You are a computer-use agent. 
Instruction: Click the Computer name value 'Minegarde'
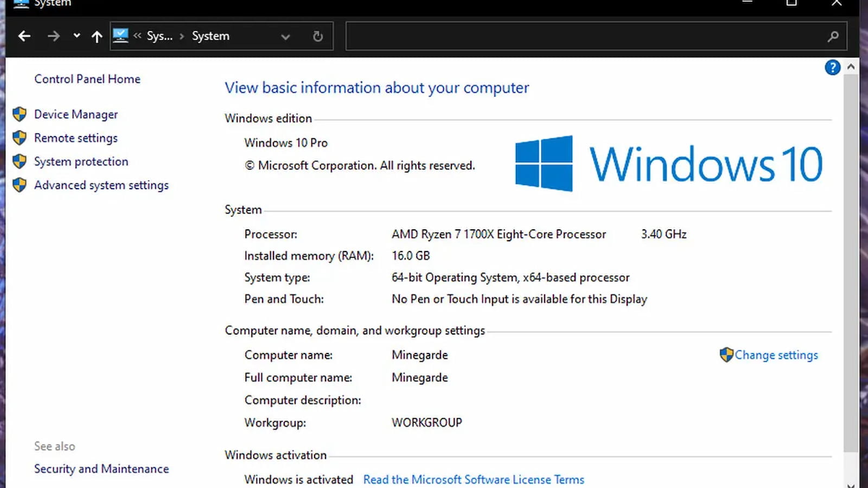(x=420, y=355)
